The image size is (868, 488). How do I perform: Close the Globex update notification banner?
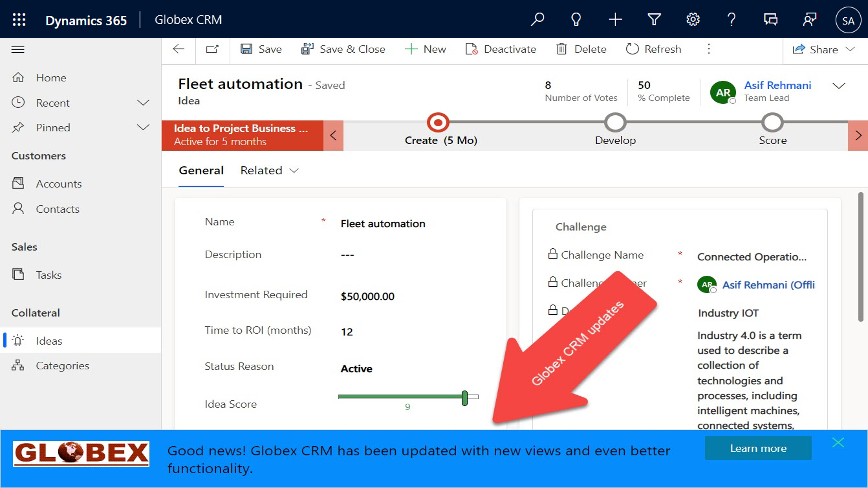(838, 442)
